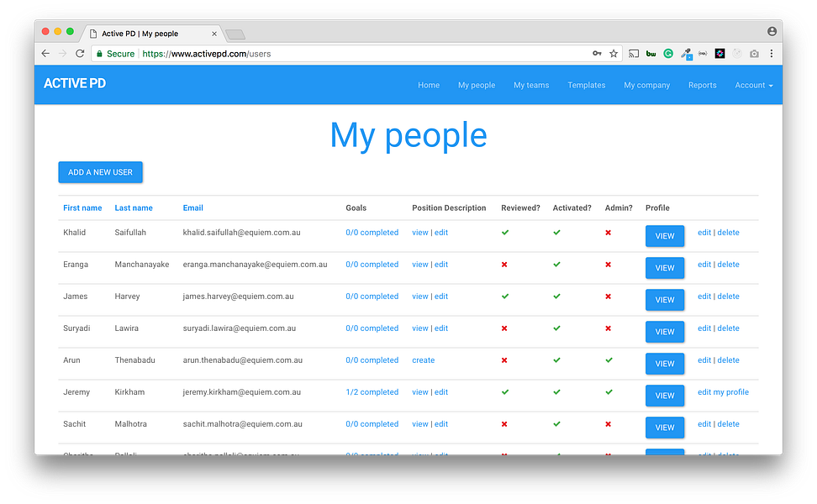The image size is (817, 504).
Task: Open My company in the navbar
Action: click(647, 85)
